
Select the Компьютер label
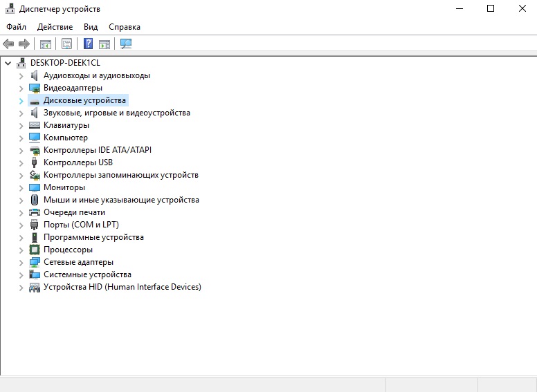66,138
